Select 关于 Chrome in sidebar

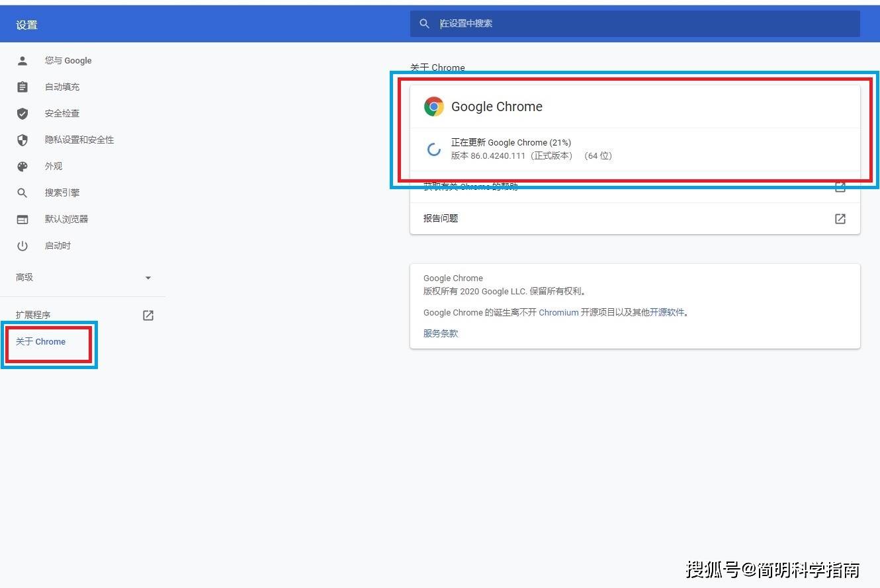coord(41,342)
